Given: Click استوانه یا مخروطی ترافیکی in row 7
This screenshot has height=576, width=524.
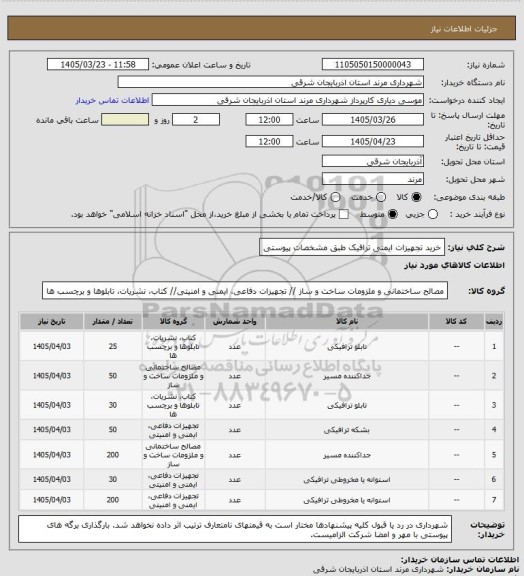Looking at the screenshot, I should point(347,500).
